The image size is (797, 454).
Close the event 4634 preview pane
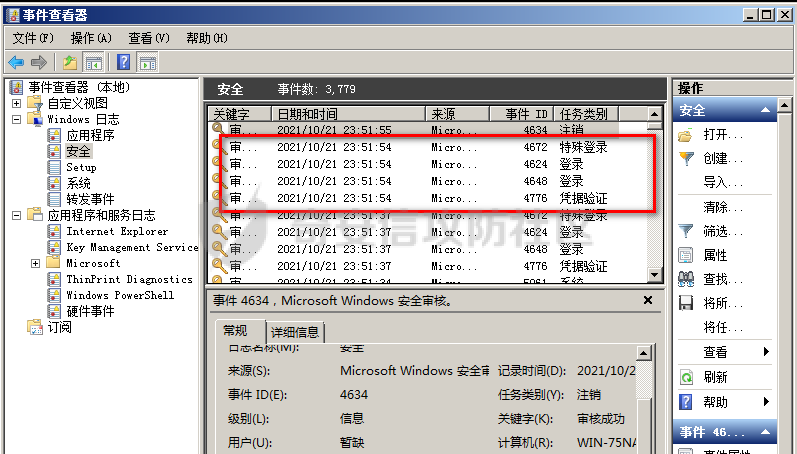point(648,300)
